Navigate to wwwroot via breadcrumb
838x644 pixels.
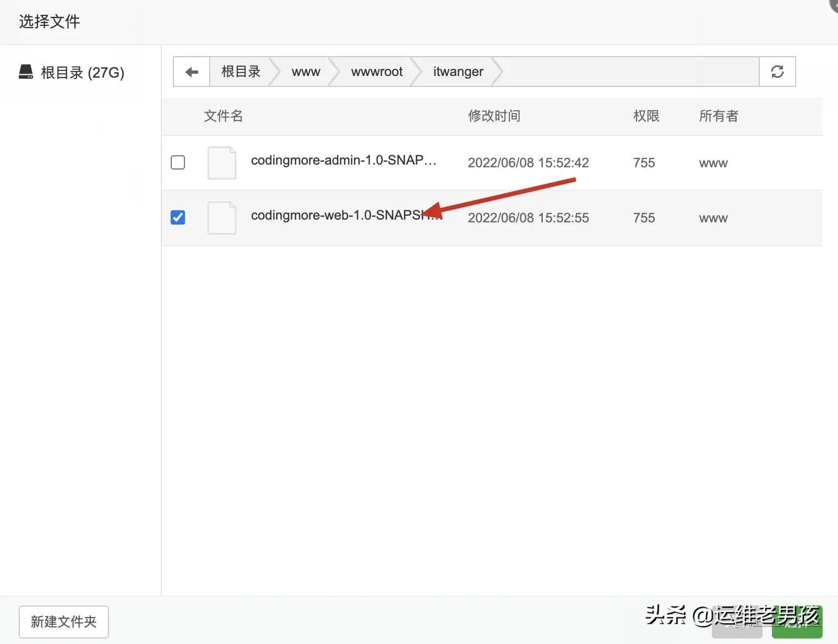[377, 72]
